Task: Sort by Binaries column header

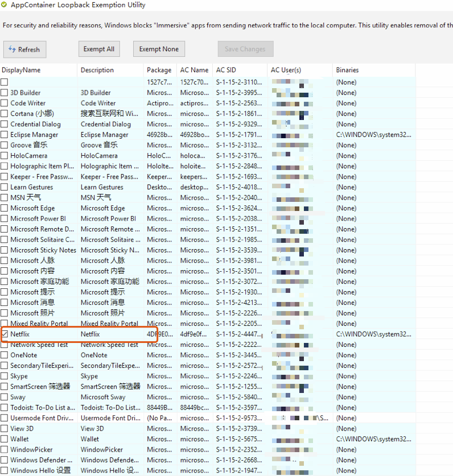Action: 374,70
